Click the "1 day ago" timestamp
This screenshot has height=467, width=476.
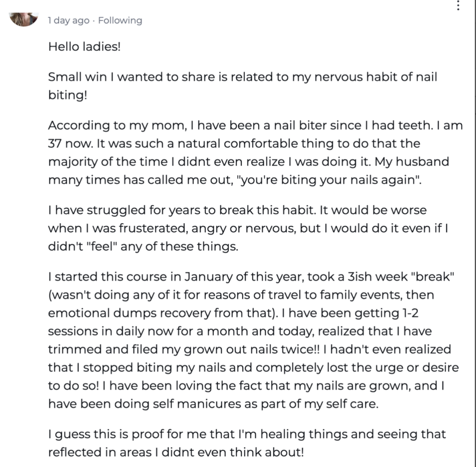click(x=68, y=20)
